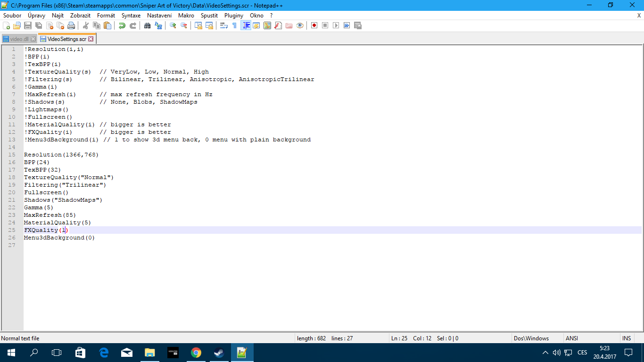Open Find with the binoculars icon
This screenshot has height=362, width=644.
click(148, 25)
